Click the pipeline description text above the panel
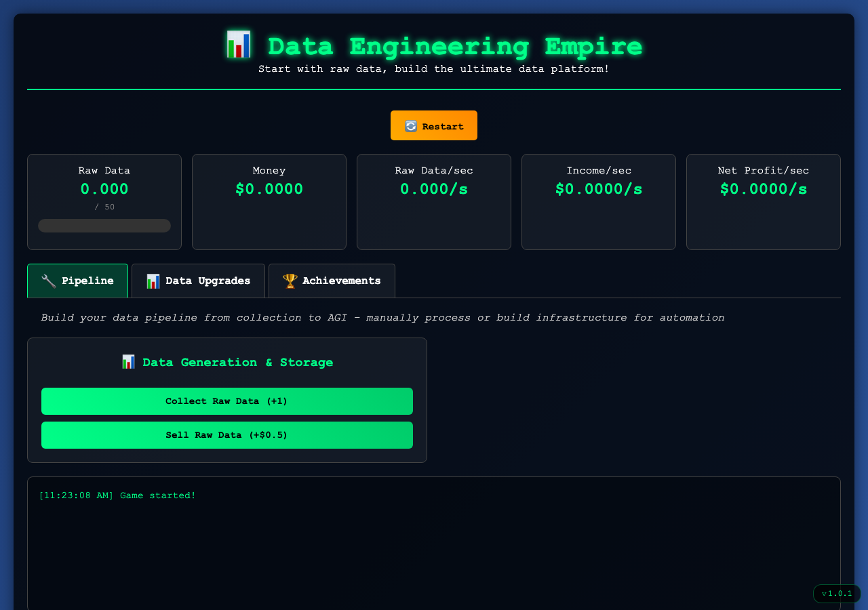This screenshot has width=868, height=610. [x=382, y=317]
